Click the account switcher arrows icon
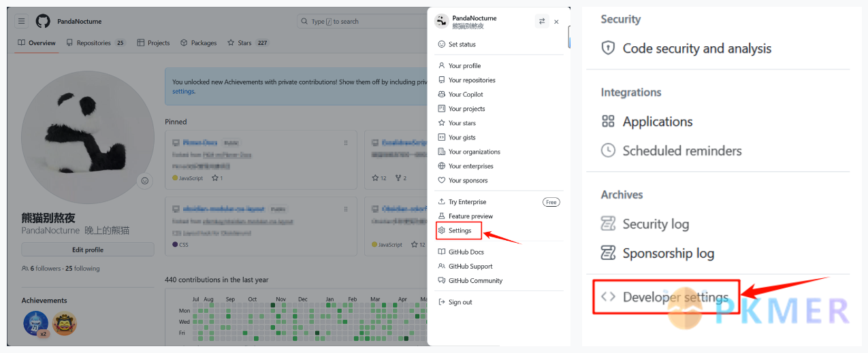The width and height of the screenshot is (868, 353). 542,21
